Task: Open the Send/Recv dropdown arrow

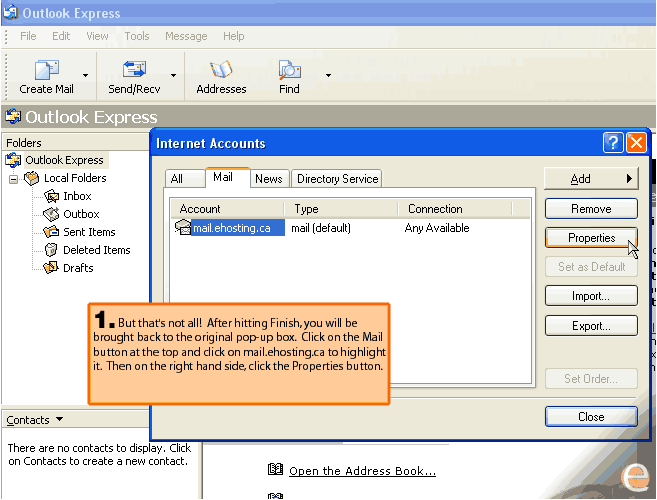Action: click(173, 75)
